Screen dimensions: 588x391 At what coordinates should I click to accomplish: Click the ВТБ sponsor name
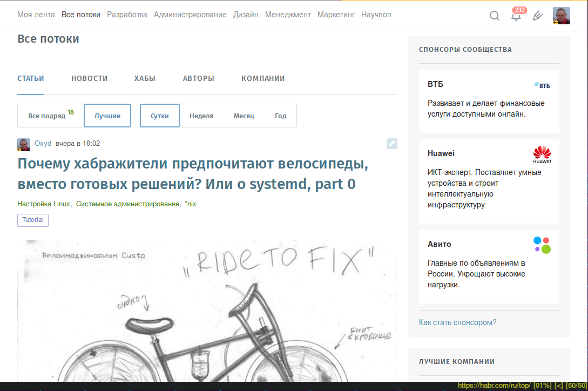435,84
